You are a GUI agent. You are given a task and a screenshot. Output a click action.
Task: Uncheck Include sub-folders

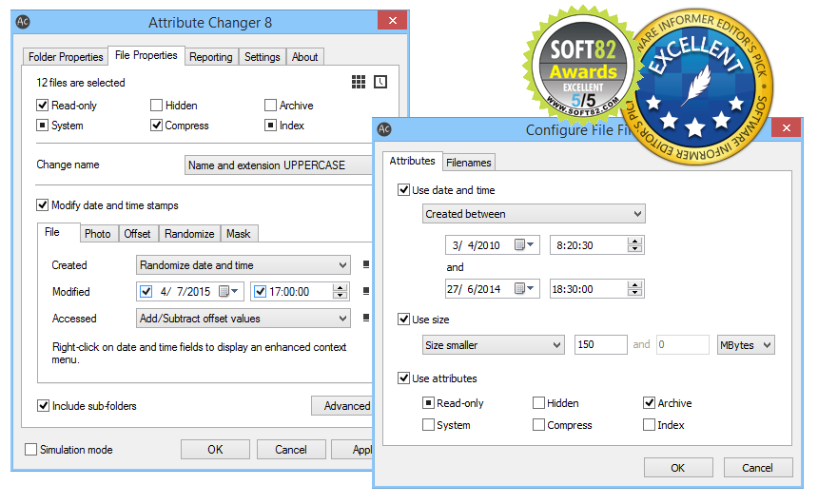[44, 405]
